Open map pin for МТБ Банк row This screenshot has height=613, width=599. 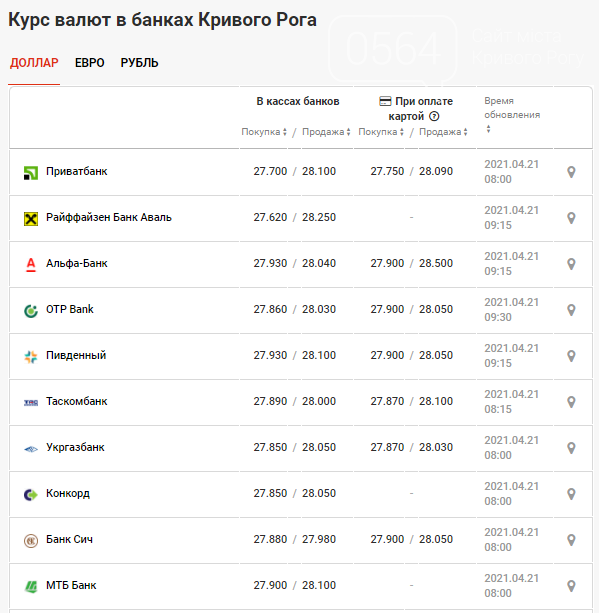pyautogui.click(x=571, y=586)
